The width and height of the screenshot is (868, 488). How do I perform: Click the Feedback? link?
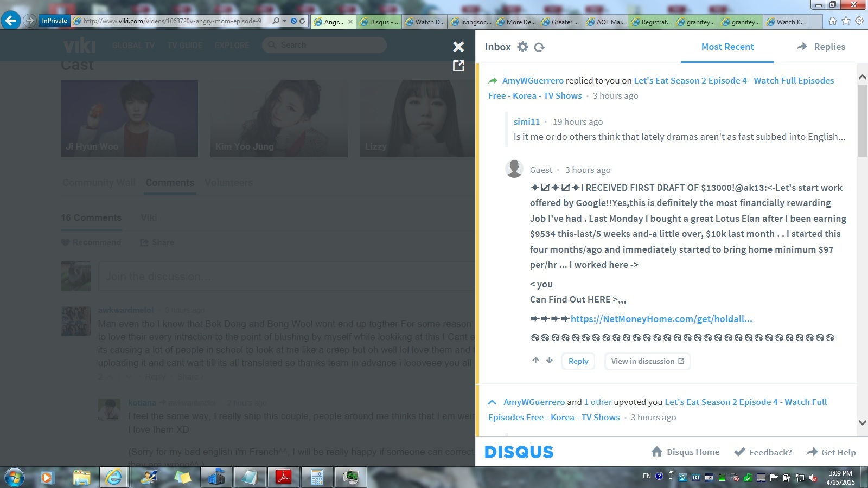coord(763,452)
